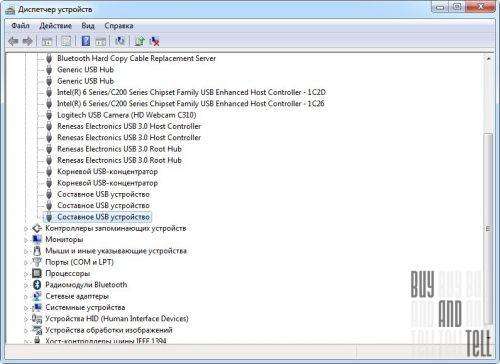Click the USB plug icon of Logitech USB Camera
This screenshot has height=364, width=500.
point(49,115)
